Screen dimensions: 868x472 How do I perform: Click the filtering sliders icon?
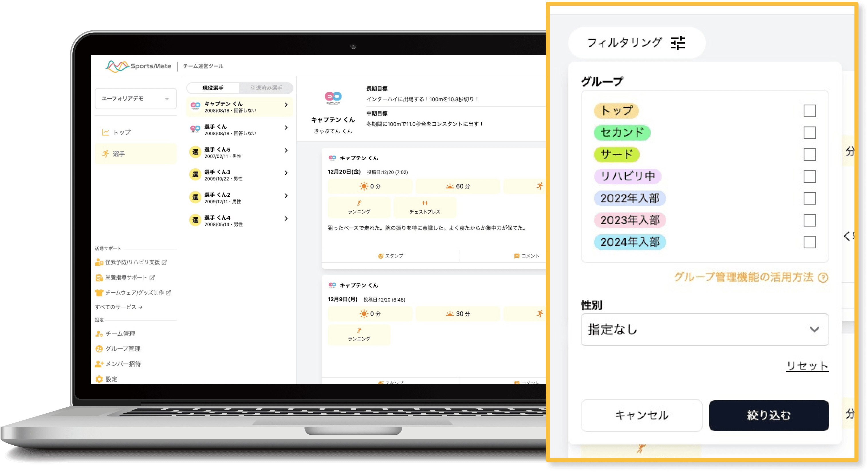678,43
